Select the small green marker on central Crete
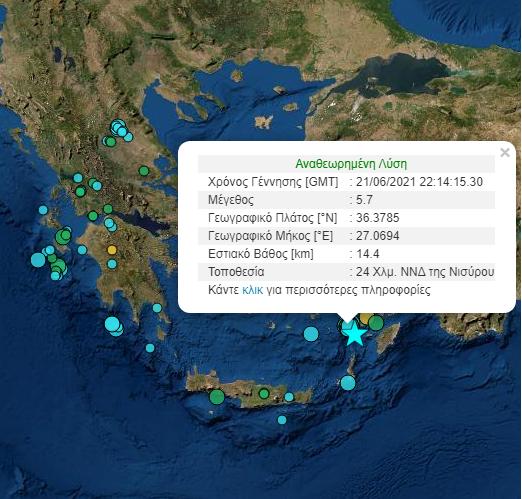The width and height of the screenshot is (522, 499). [x=264, y=394]
